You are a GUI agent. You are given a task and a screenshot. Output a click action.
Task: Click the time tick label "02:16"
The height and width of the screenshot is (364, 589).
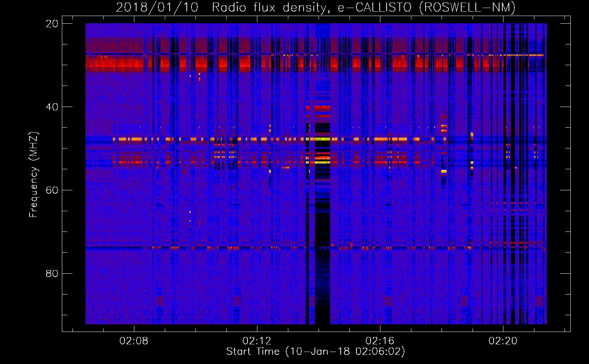(x=380, y=341)
